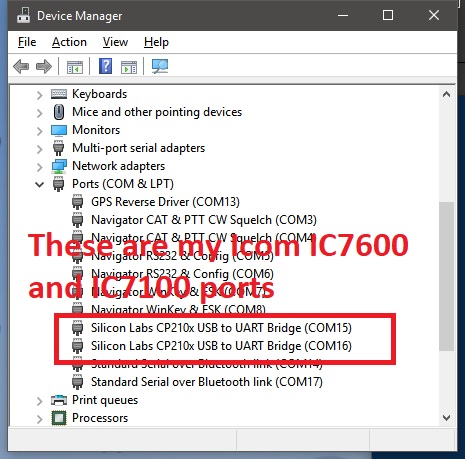Open the Action menu
465x459 pixels.
pyautogui.click(x=69, y=42)
